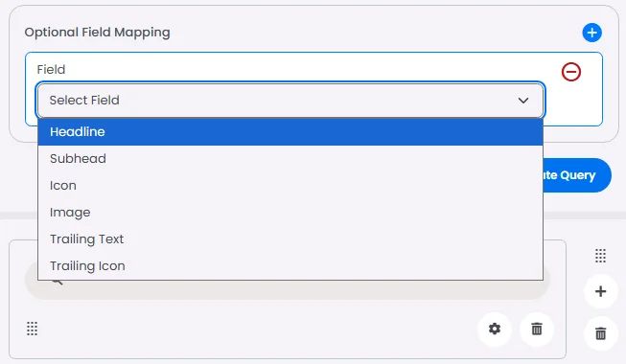
Task: Open the Select Field combo box
Action: click(x=290, y=101)
